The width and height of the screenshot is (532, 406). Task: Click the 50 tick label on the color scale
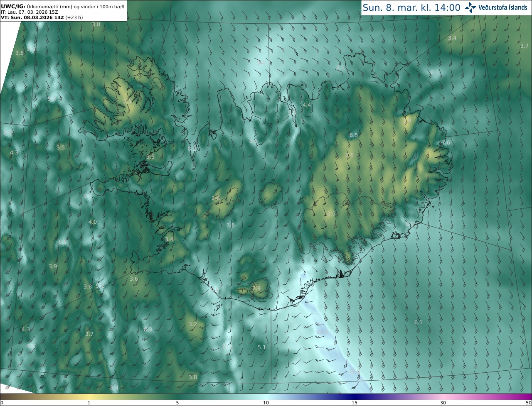[x=529, y=403]
